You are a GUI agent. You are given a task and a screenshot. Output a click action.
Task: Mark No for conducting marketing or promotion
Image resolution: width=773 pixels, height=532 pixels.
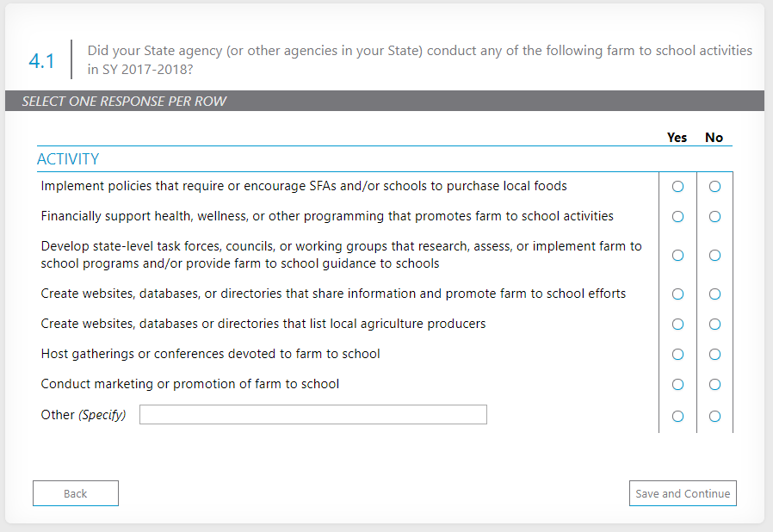[714, 385]
